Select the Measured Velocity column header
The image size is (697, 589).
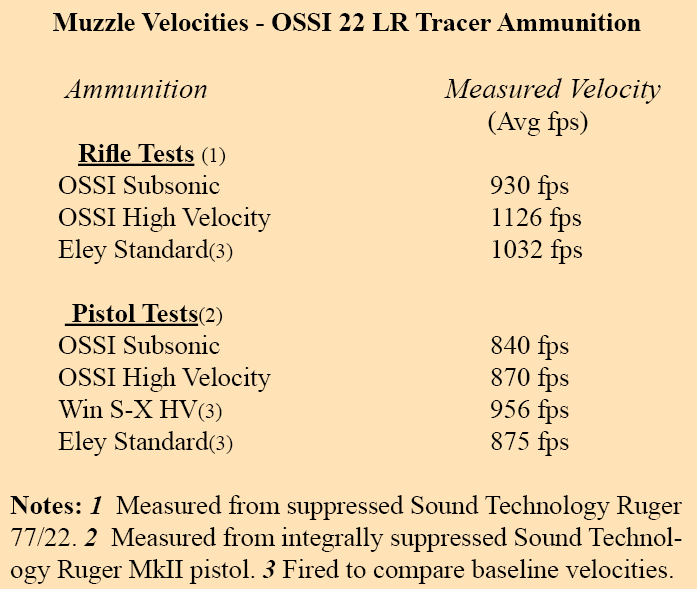553,90
